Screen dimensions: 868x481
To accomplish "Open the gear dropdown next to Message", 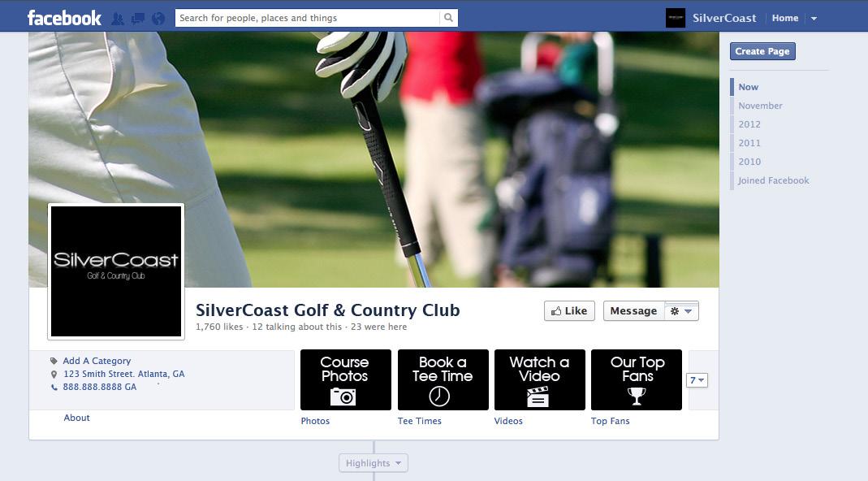I will [x=681, y=311].
